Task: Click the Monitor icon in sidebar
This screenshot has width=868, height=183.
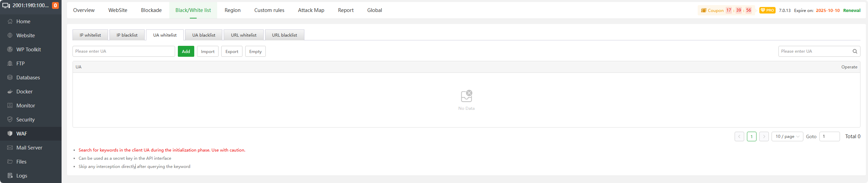Action: pos(10,106)
